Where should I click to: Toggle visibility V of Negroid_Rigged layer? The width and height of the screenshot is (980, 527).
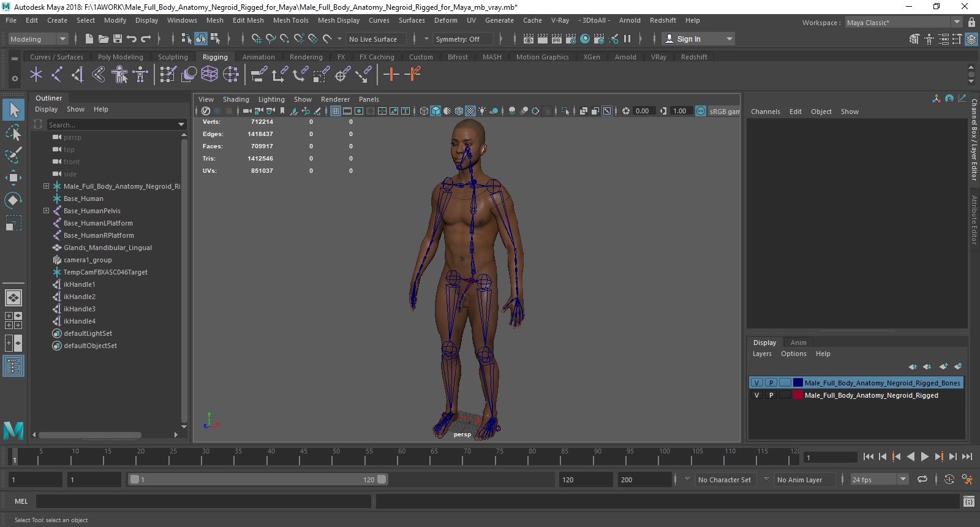pos(756,395)
